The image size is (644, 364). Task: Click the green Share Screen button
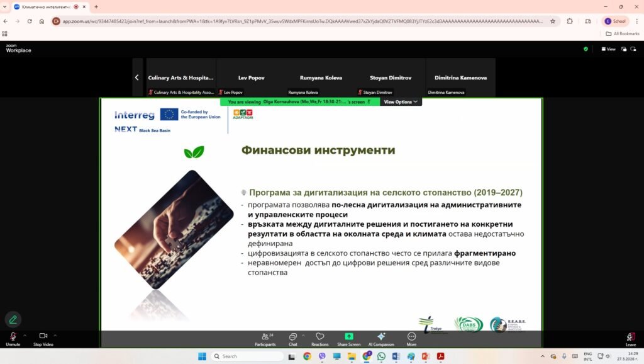click(x=349, y=338)
